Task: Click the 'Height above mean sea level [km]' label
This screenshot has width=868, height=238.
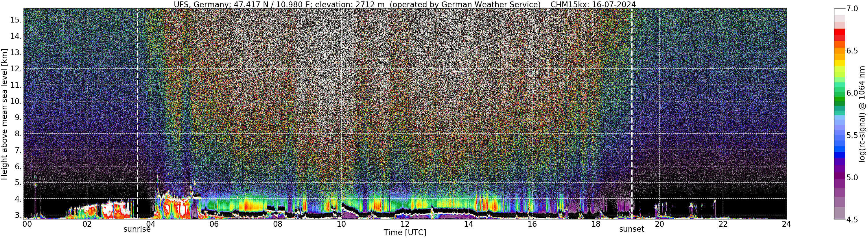Action: 4,114
